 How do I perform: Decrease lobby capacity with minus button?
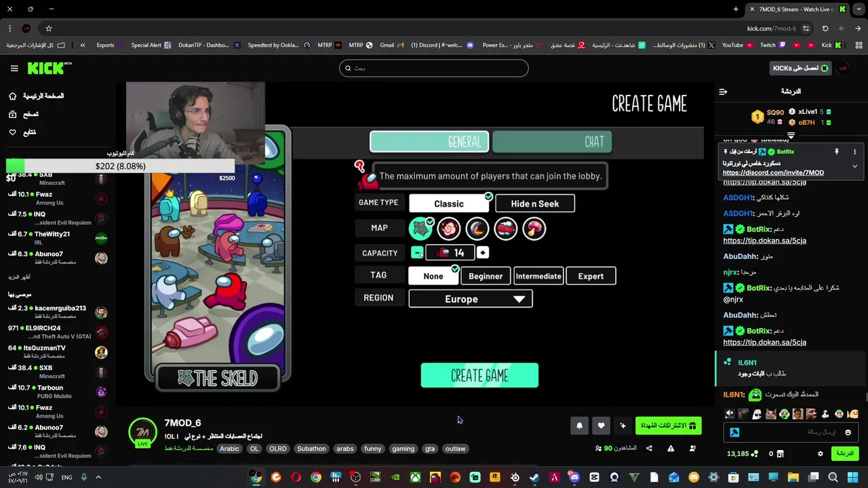point(417,253)
